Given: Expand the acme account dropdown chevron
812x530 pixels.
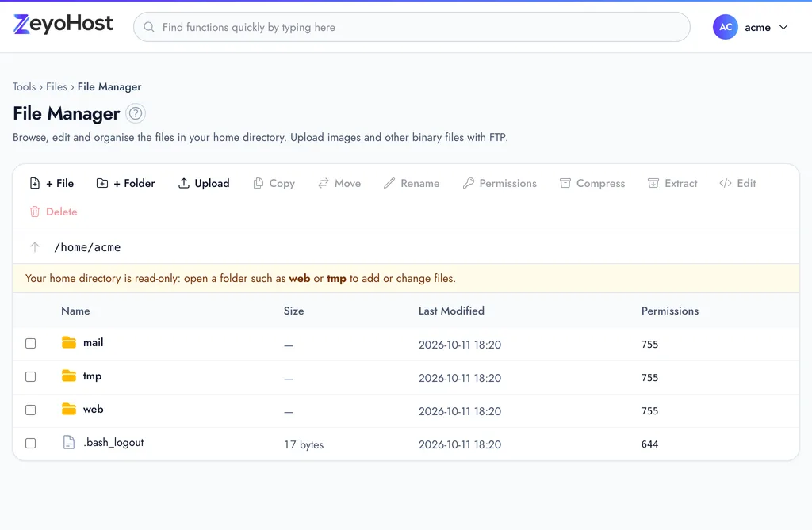Looking at the screenshot, I should pos(783,27).
